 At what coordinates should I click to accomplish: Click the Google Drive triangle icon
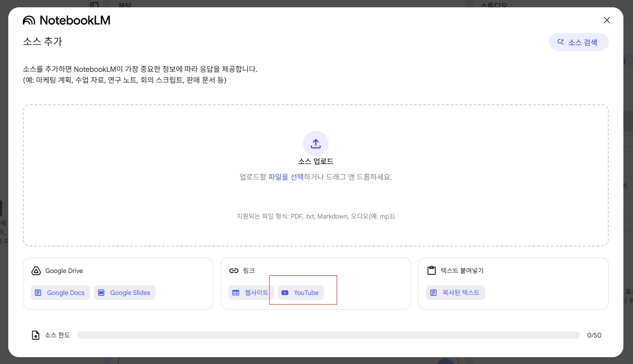36,271
